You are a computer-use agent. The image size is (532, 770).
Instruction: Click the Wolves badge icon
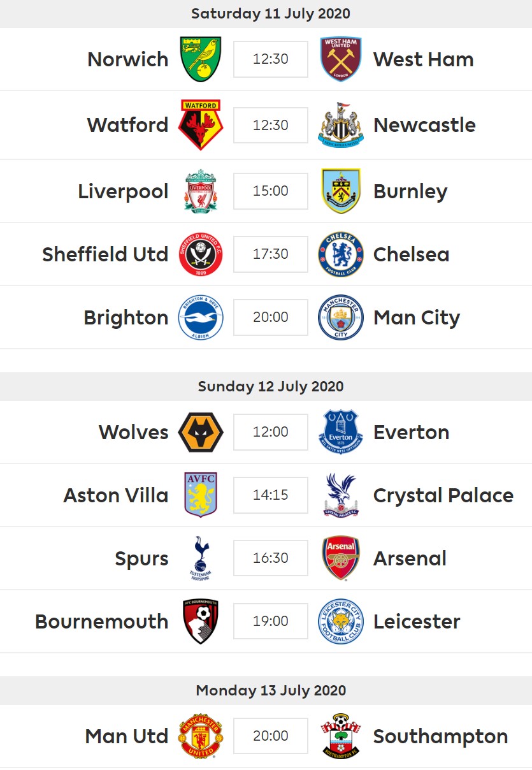pos(201,432)
